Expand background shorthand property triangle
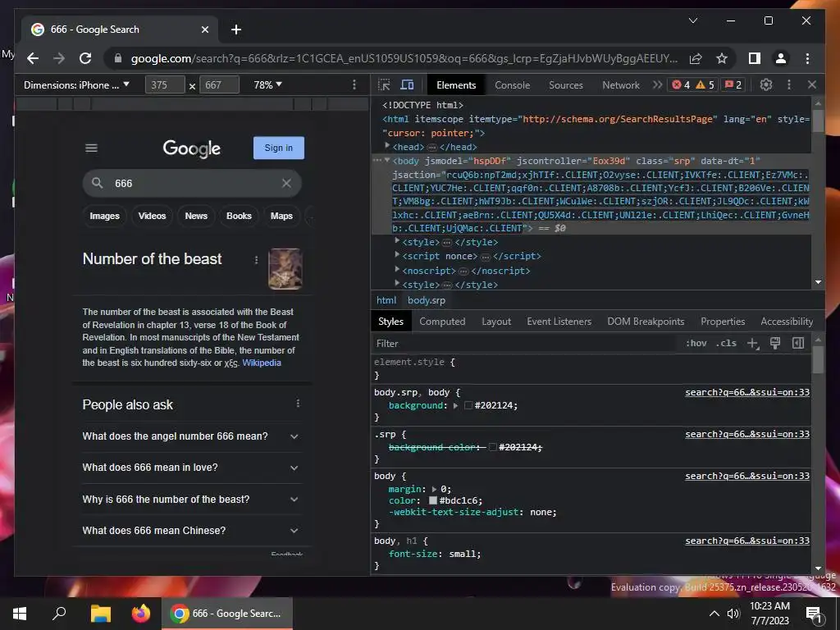This screenshot has height=630, width=840. pyautogui.click(x=456, y=405)
